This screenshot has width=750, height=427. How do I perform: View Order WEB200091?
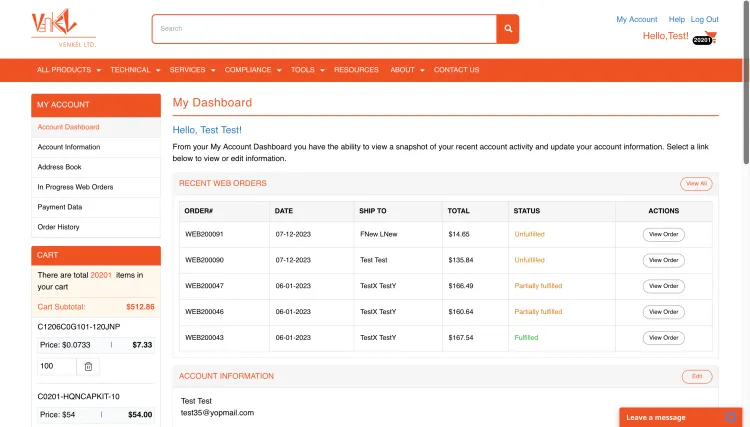pyautogui.click(x=663, y=235)
